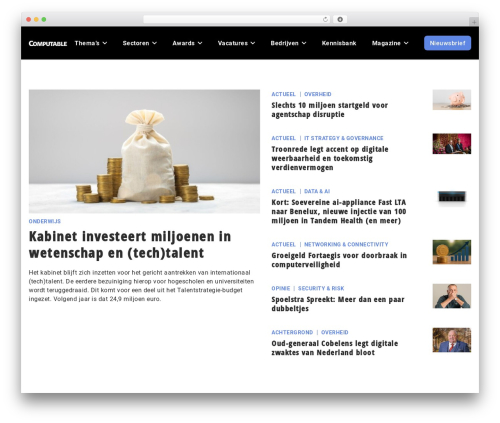Select the Onderwijs category label

click(45, 221)
